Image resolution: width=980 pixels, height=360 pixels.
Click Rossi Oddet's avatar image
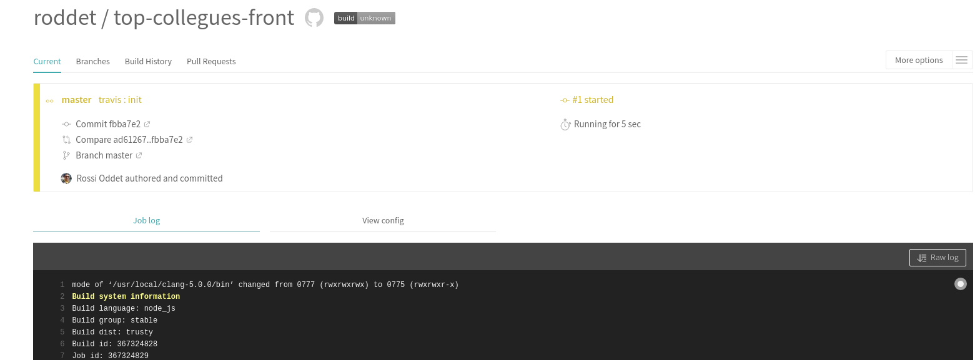(66, 178)
